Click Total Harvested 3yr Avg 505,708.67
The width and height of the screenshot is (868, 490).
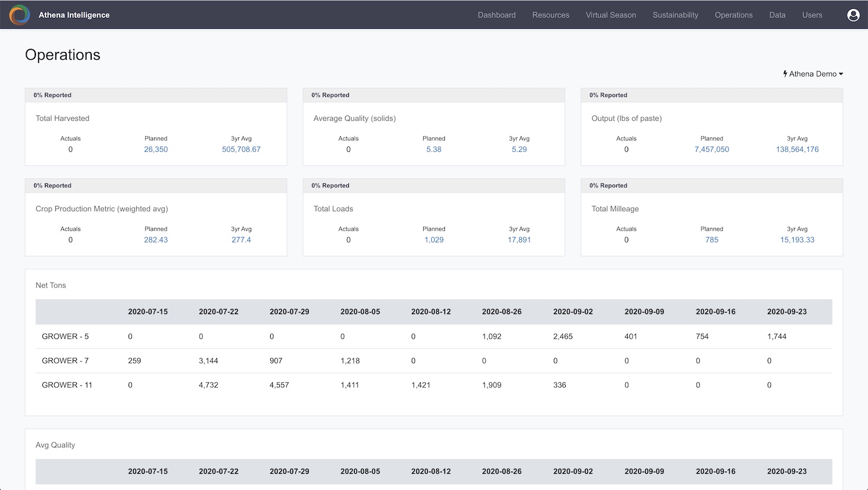tap(241, 149)
